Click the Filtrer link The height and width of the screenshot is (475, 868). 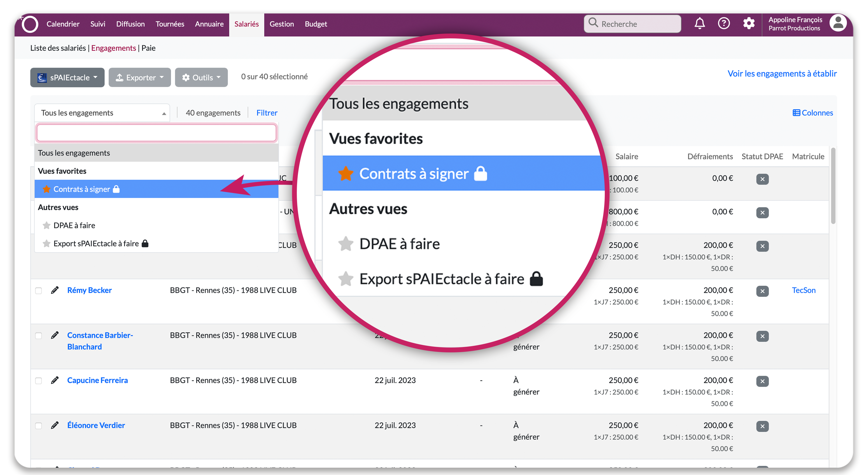[267, 113]
